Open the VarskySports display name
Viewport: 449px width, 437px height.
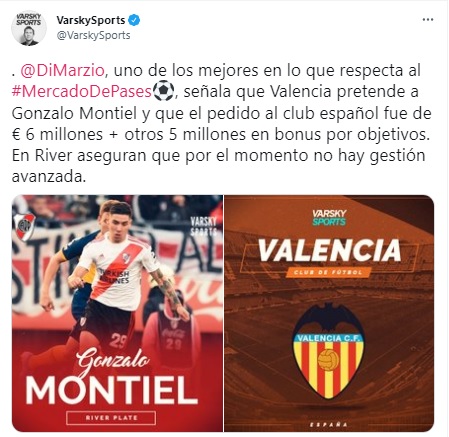(91, 20)
